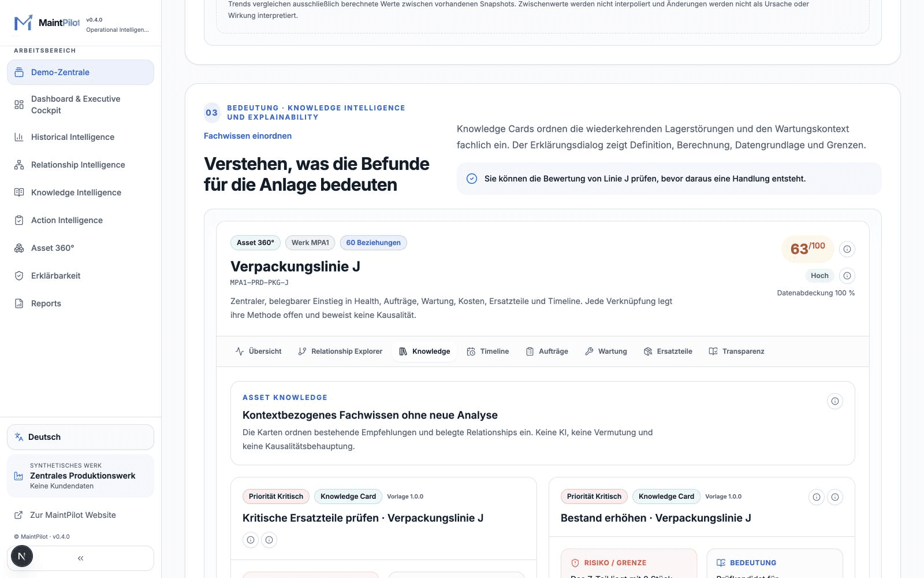Open the 60 Beziehungen badge
The width and height of the screenshot is (924, 578).
point(373,243)
